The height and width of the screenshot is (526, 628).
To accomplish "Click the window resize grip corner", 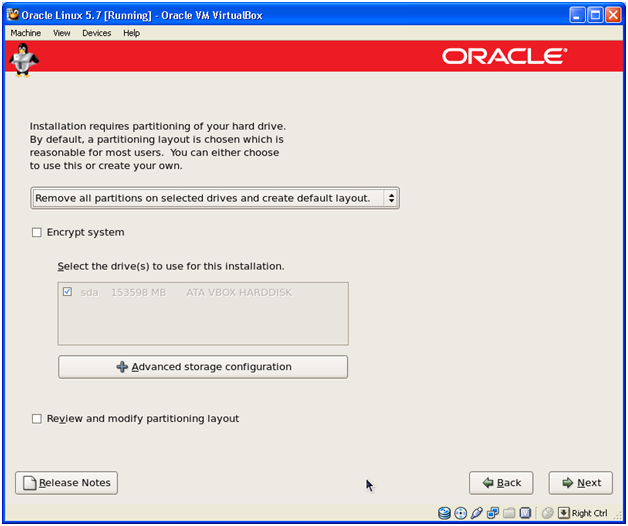I will [618, 516].
